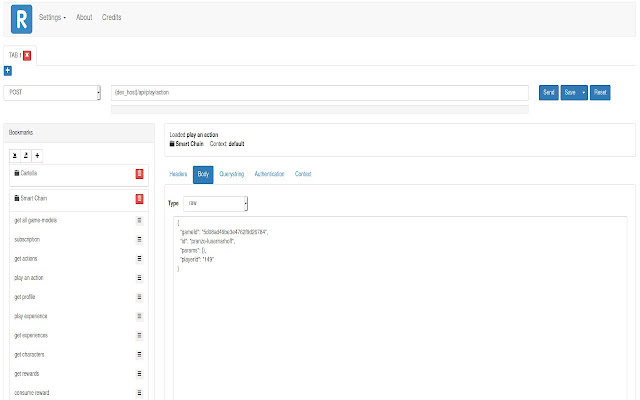The width and height of the screenshot is (640, 400).
Task: Load the get profile bookmark
Action: click(24, 297)
